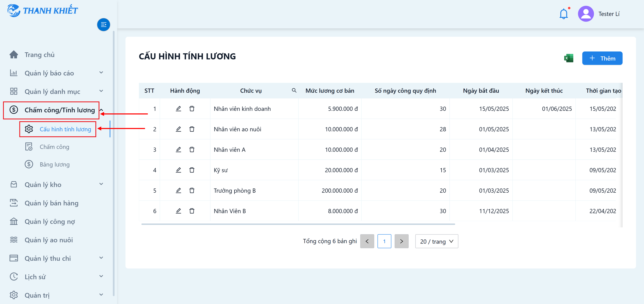Viewport: 644px width, 304px height.
Task: Click the Quản trị menu label
Action: pyautogui.click(x=37, y=295)
